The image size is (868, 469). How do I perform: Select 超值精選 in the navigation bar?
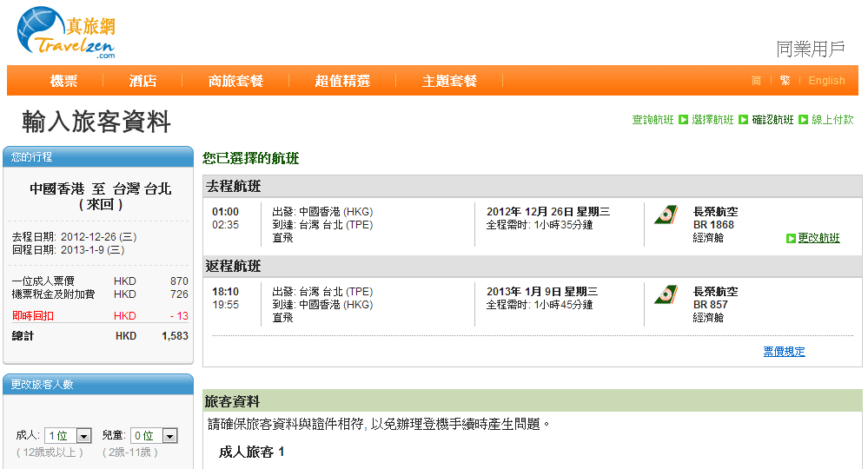coord(342,81)
